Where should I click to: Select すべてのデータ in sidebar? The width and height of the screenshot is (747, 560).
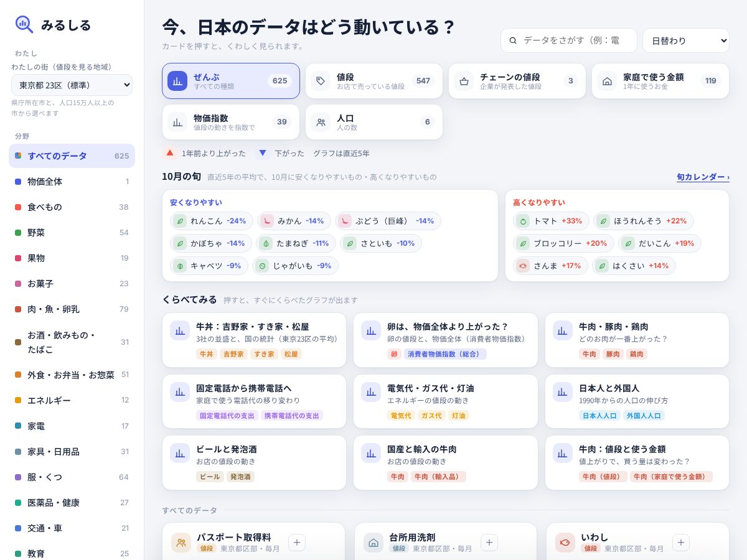pyautogui.click(x=72, y=156)
